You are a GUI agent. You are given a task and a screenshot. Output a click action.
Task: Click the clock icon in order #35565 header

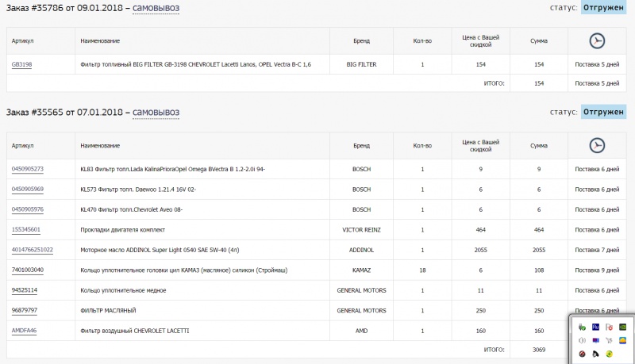tap(598, 145)
